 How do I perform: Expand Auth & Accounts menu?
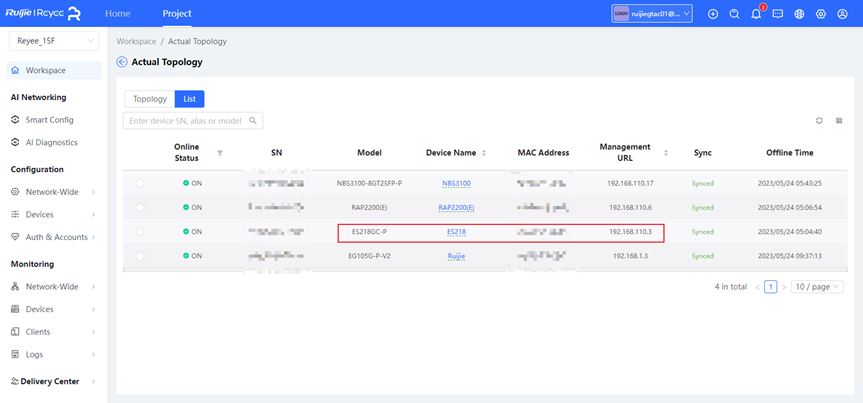click(94, 237)
